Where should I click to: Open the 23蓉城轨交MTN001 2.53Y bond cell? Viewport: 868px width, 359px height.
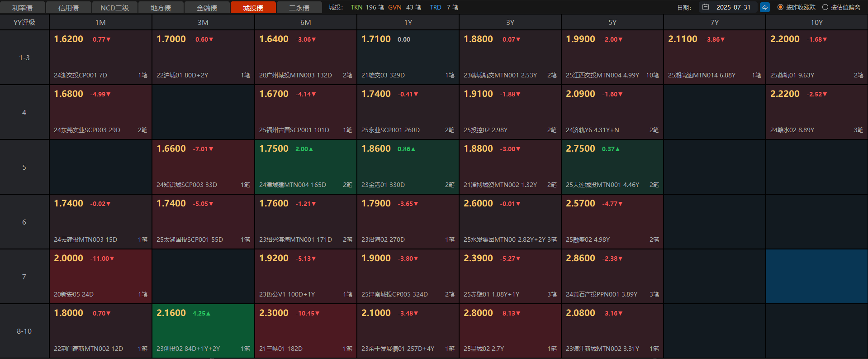coord(510,57)
